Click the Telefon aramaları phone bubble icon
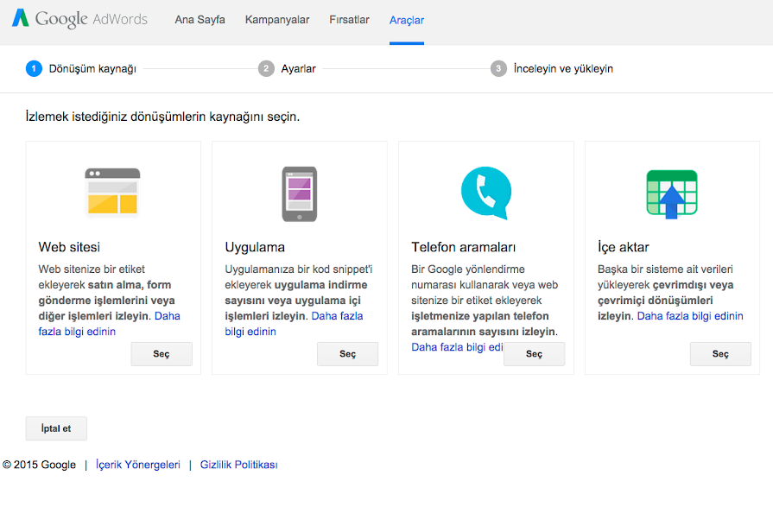The height and width of the screenshot is (532, 773). tap(485, 193)
